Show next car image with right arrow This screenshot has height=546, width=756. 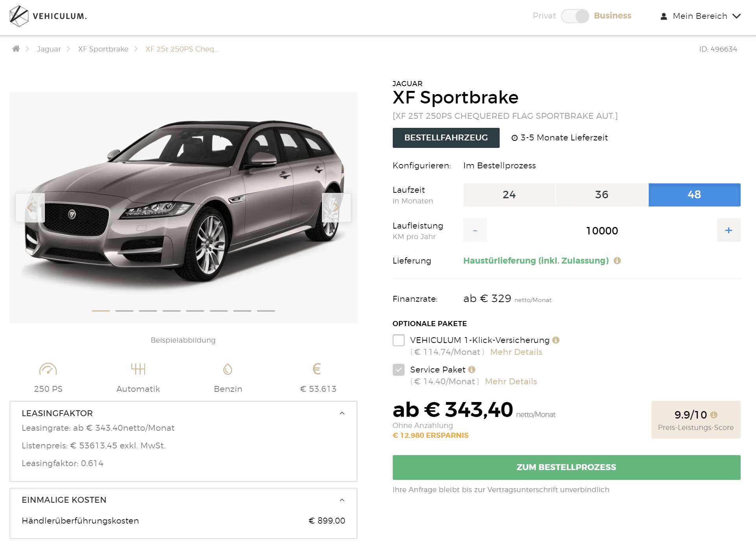point(336,207)
